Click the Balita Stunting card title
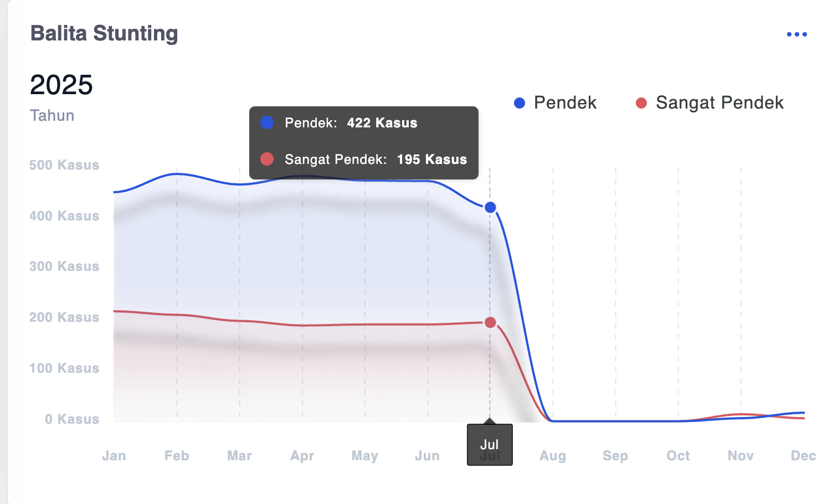Screen dimensions: 833x504 (104, 33)
